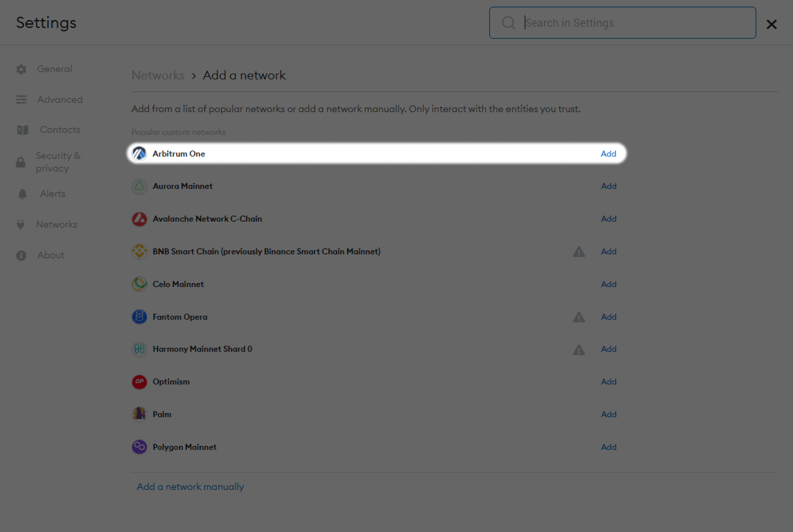Image resolution: width=793 pixels, height=532 pixels.
Task: Add the Celo Mainnet network
Action: [x=608, y=284]
